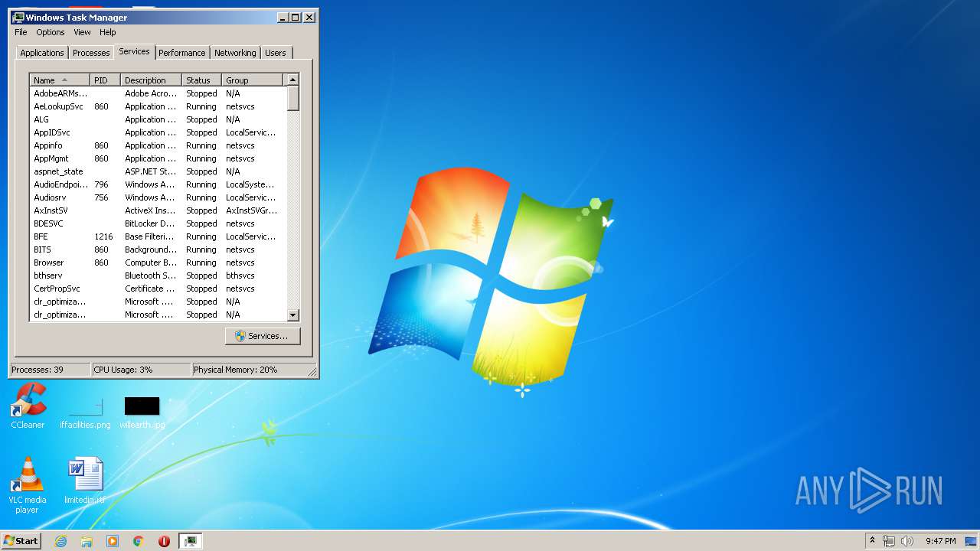Open Windows Explorer folder in taskbar
The width and height of the screenshot is (980, 551).
click(87, 541)
